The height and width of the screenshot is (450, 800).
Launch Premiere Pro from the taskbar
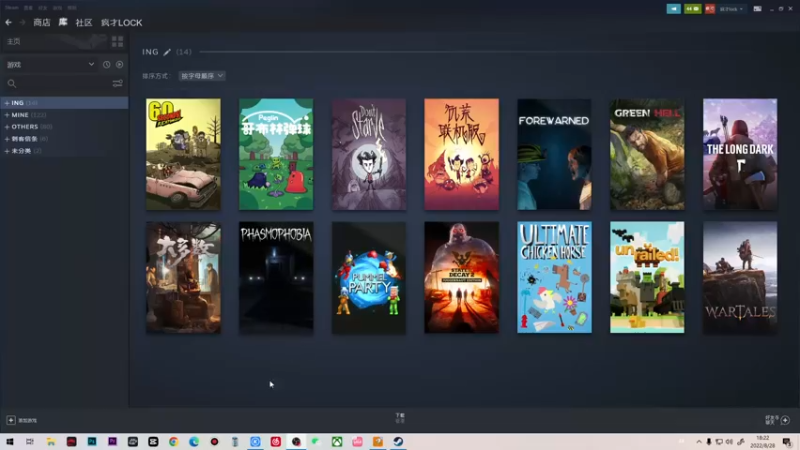click(112, 442)
